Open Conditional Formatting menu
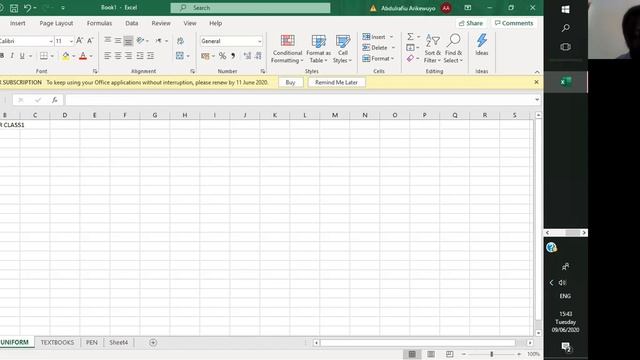Screen dimensions: 640x360 click(287, 49)
